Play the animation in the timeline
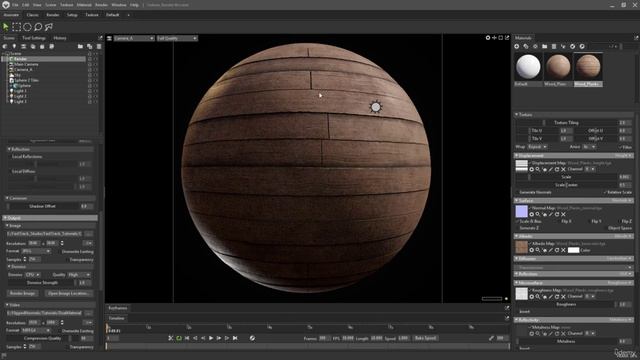The image size is (640, 360). click(x=211, y=338)
